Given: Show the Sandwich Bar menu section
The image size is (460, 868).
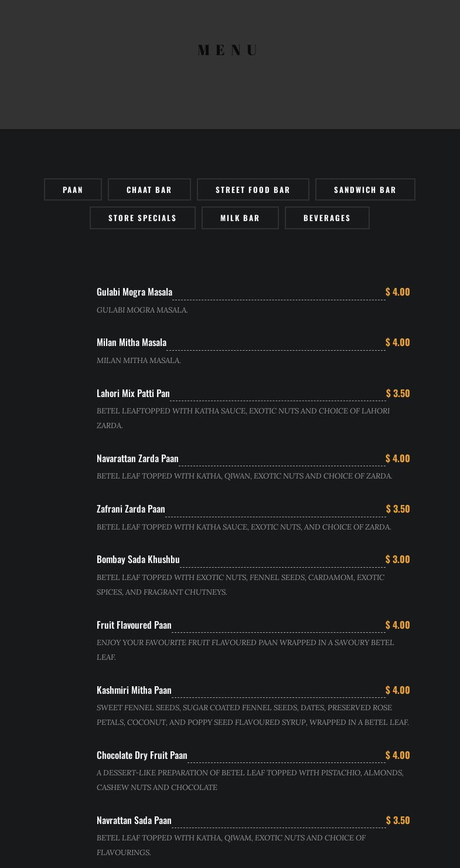Looking at the screenshot, I should coord(365,189).
